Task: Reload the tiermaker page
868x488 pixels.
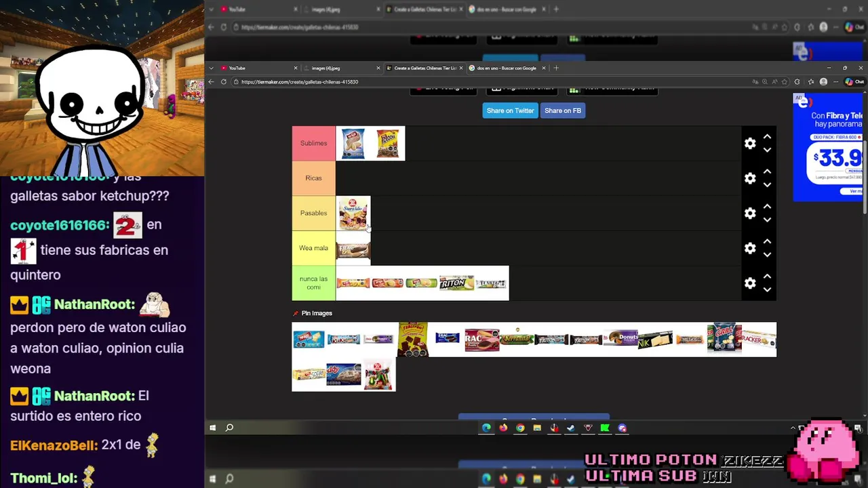Action: click(x=223, y=81)
